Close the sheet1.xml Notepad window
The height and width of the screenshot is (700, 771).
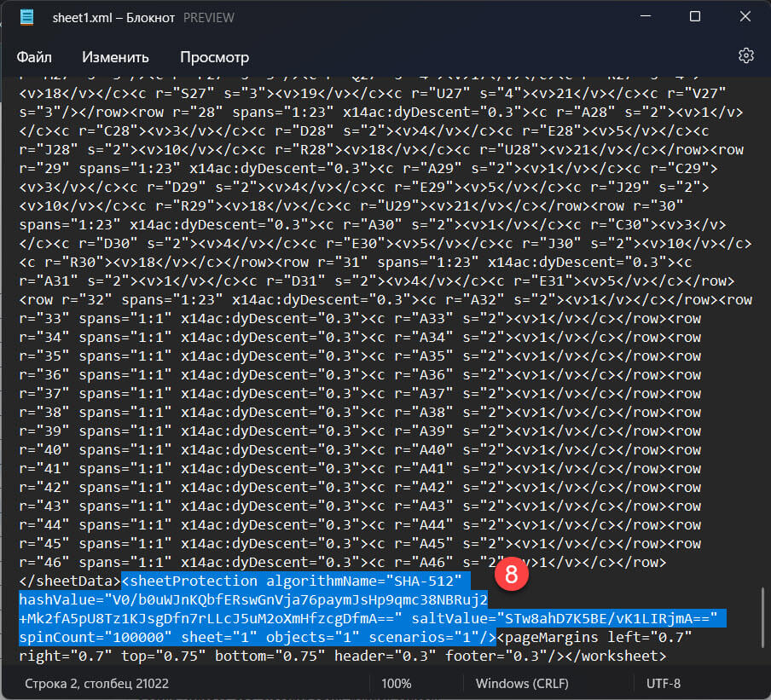[x=745, y=16]
